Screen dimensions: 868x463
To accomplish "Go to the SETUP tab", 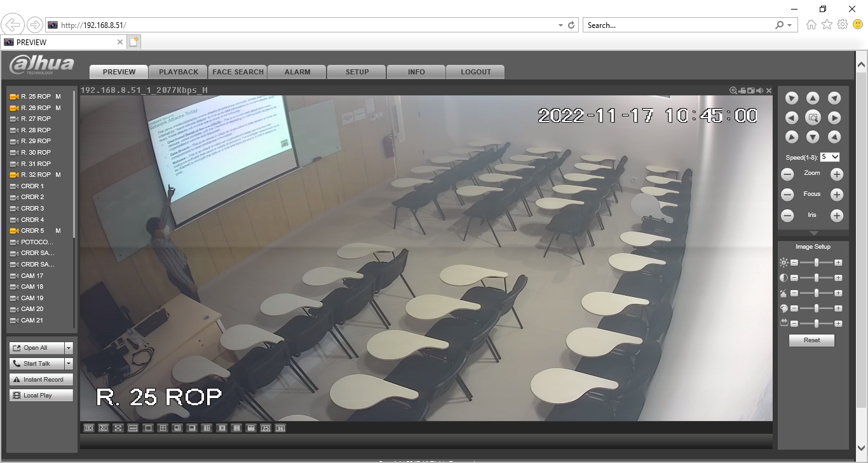I will (x=357, y=72).
